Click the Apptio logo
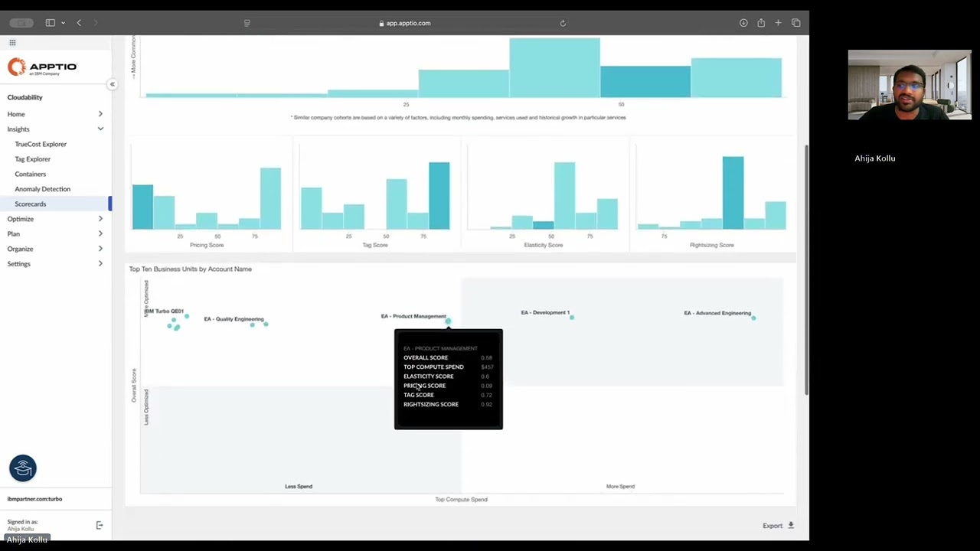 coord(42,67)
